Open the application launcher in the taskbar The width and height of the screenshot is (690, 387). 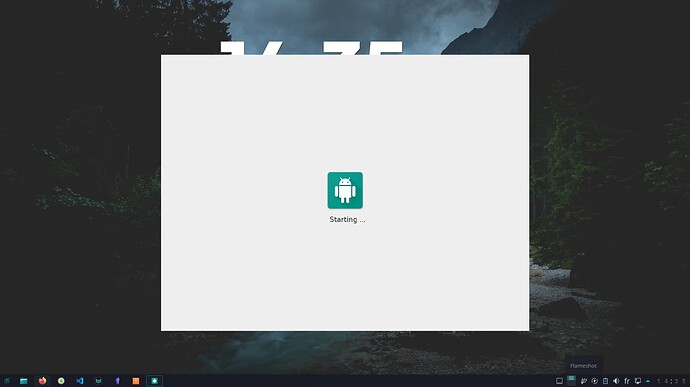[x=6, y=381]
